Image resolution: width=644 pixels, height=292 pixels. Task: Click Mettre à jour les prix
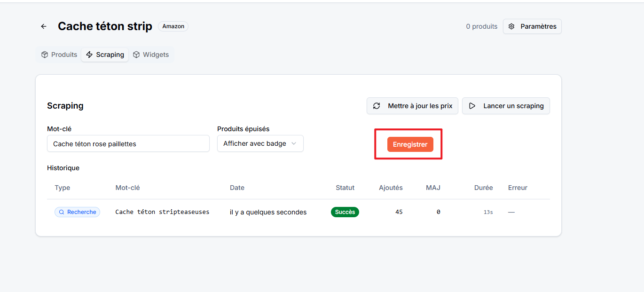(412, 106)
